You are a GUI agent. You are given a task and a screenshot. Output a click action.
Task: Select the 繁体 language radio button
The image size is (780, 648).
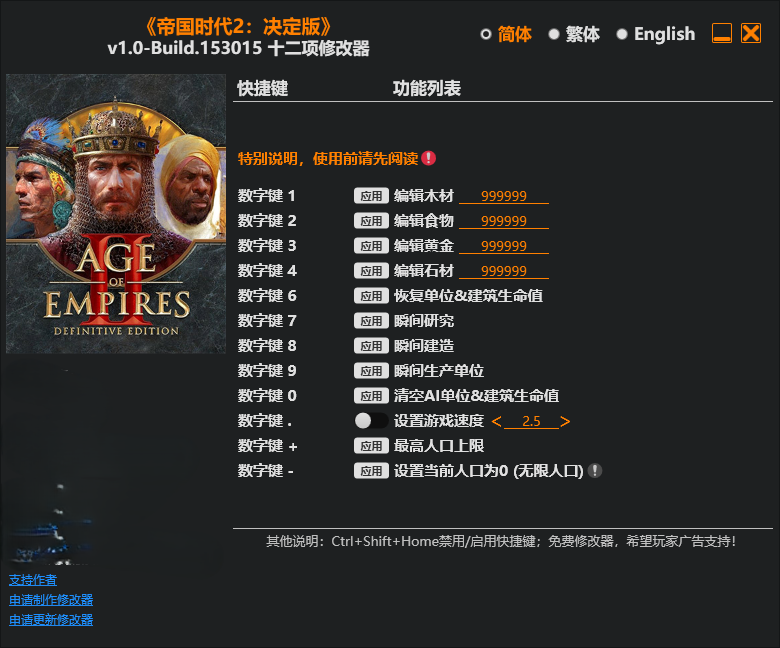(x=554, y=34)
